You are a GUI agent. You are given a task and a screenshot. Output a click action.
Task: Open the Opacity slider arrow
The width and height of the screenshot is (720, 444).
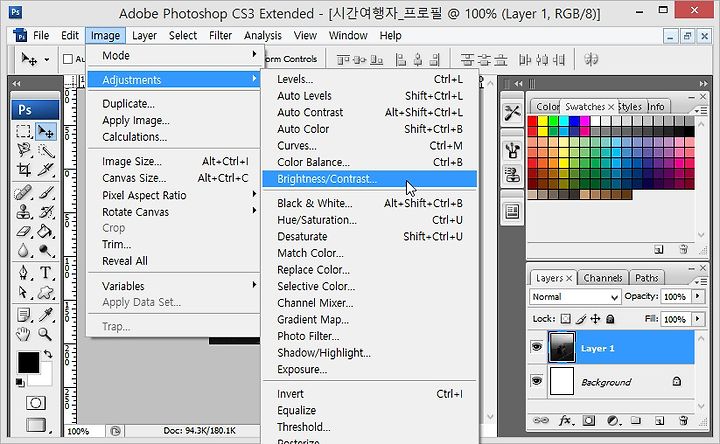pyautogui.click(x=698, y=296)
